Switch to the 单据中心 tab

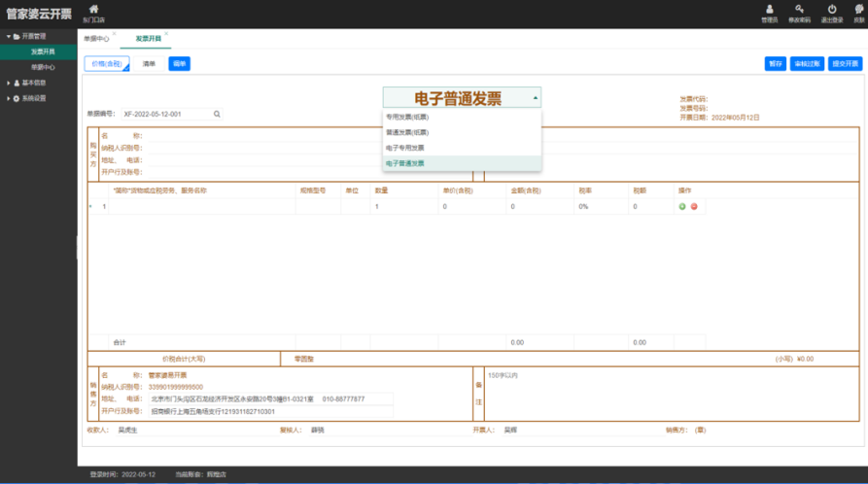96,38
